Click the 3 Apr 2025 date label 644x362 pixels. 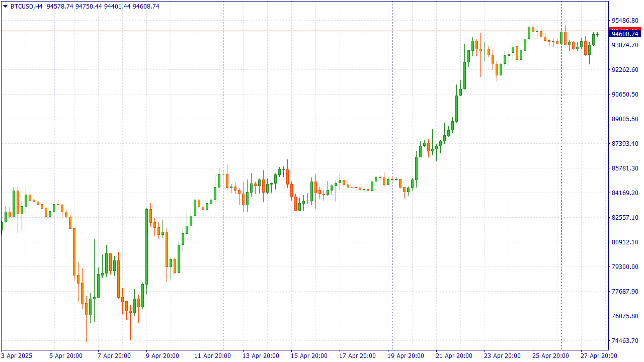point(17,356)
